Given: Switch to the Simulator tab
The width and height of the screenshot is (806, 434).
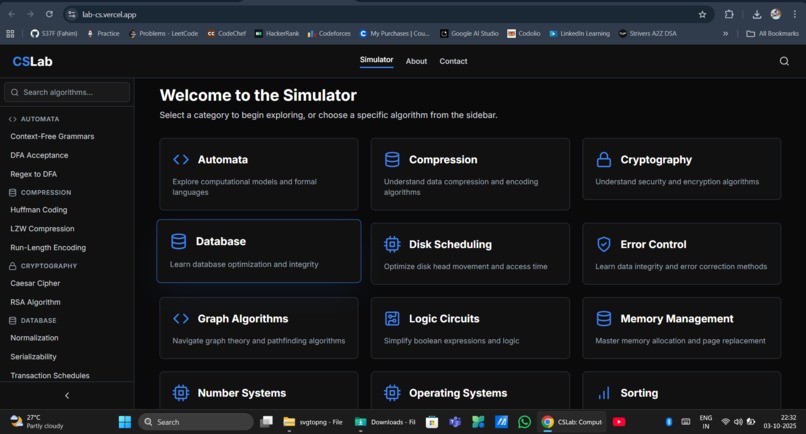Looking at the screenshot, I should [376, 60].
